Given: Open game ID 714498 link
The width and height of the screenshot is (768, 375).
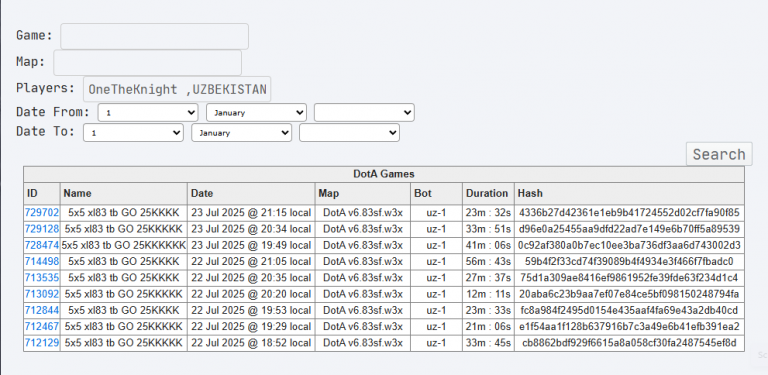Looking at the screenshot, I should tap(42, 261).
